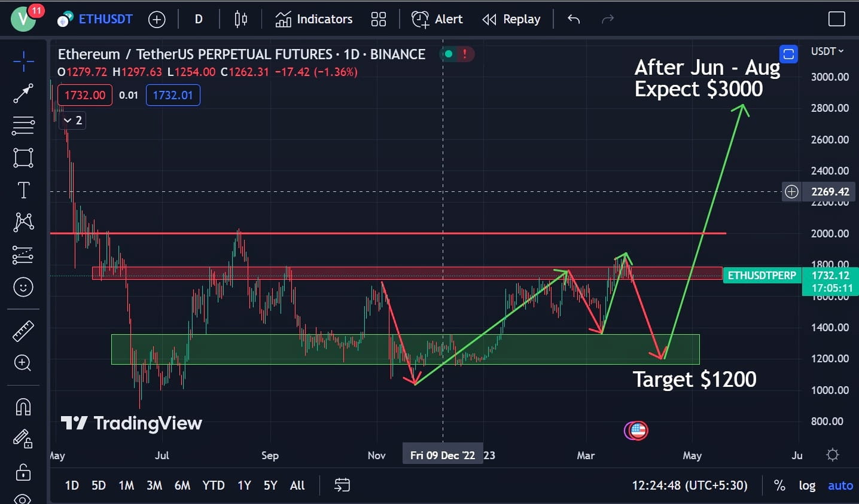The height and width of the screenshot is (504, 859).
Task: Open the chart layout selector grid
Action: tap(378, 19)
